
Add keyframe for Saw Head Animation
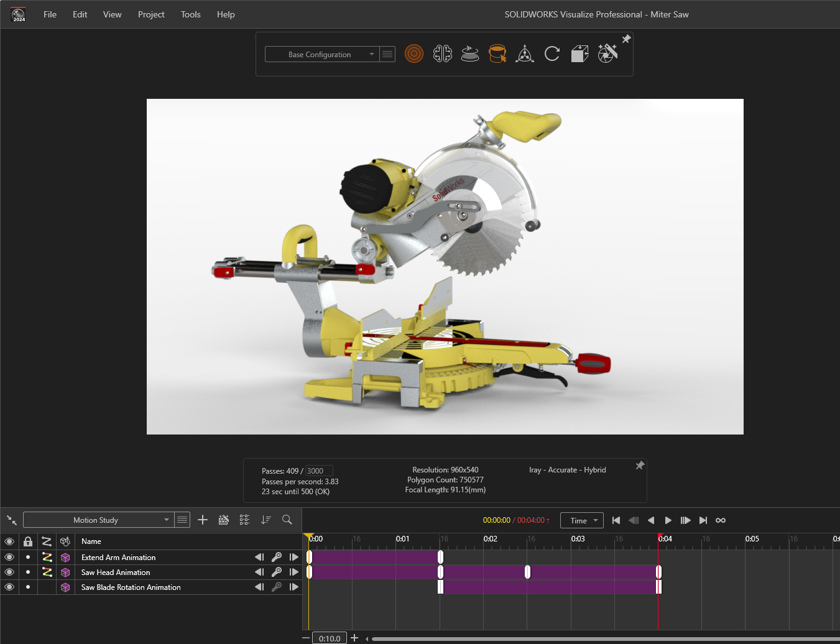277,572
